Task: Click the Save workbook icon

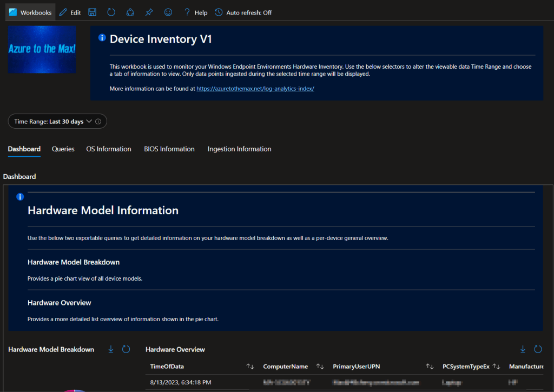Action: [93, 12]
